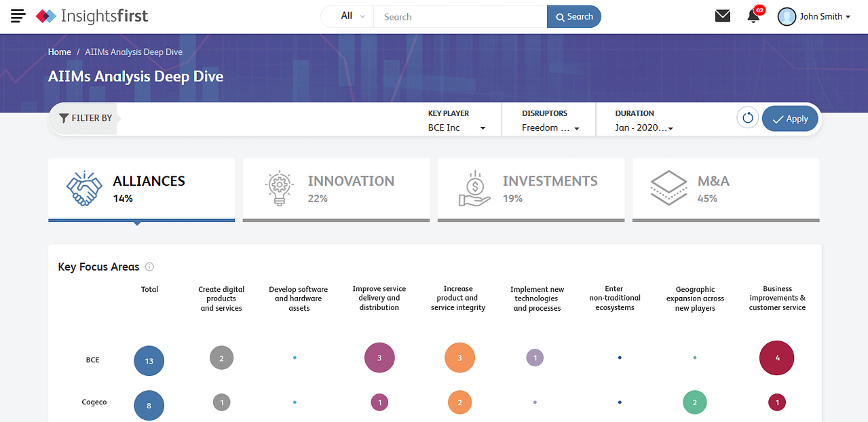Click Geographic expansion across new players header

pyautogui.click(x=695, y=299)
